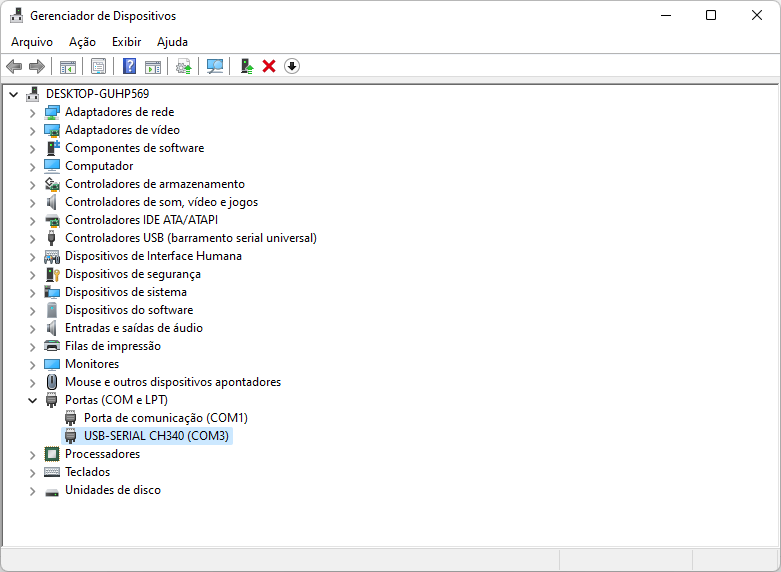Viewport: 781px width, 572px height.
Task: Click the video adapters category icon
Action: tap(52, 130)
